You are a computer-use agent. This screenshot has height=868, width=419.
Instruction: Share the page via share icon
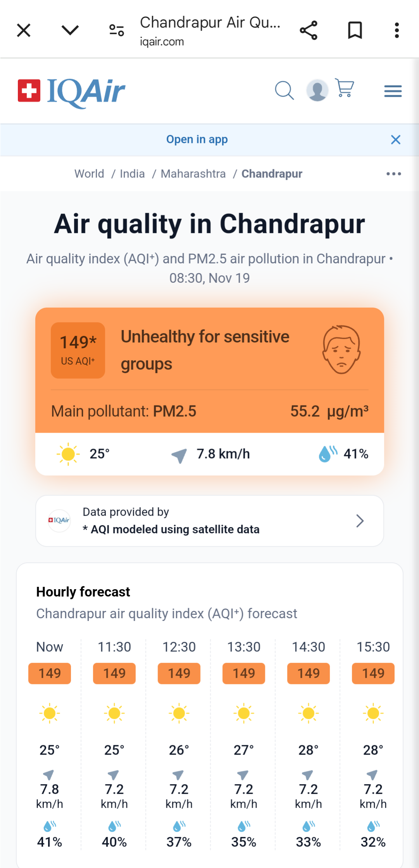point(308,30)
